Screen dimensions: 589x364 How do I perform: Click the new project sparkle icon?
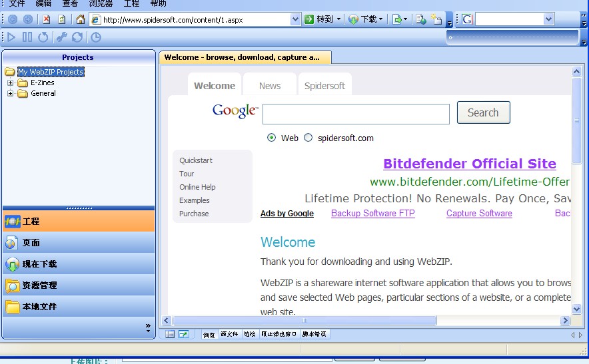pos(436,19)
